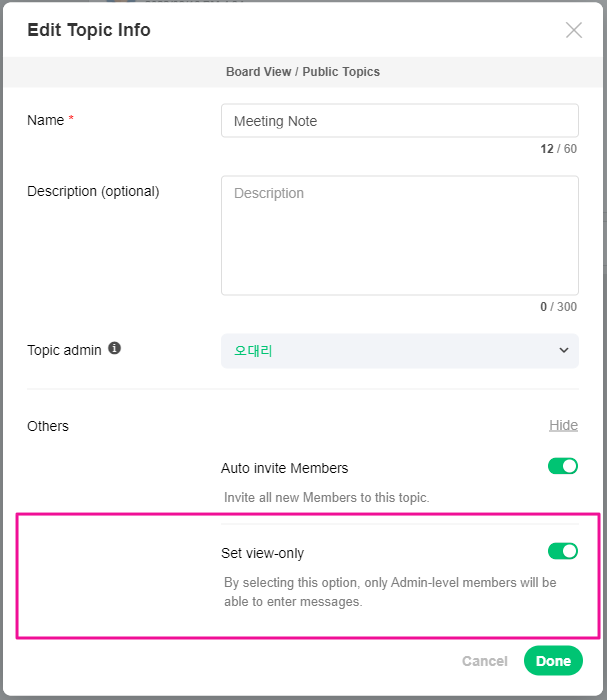Click the Name field label
The image size is (607, 700).
(46, 120)
